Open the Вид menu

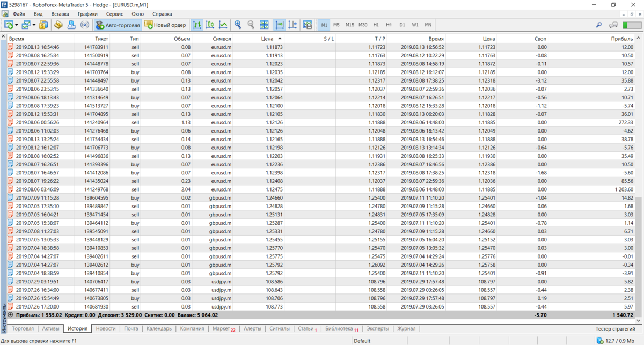38,13
